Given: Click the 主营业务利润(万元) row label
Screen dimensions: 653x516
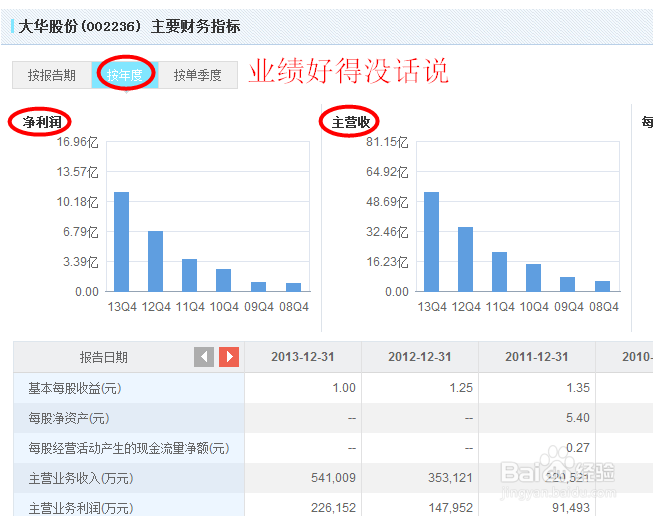Looking at the screenshot, I should (x=81, y=508).
